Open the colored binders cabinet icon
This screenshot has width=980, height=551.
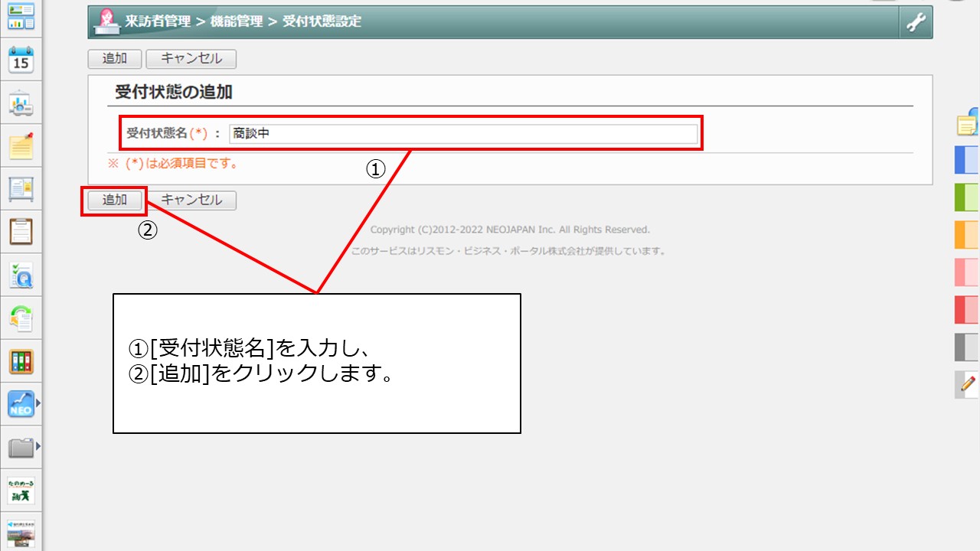click(x=21, y=361)
